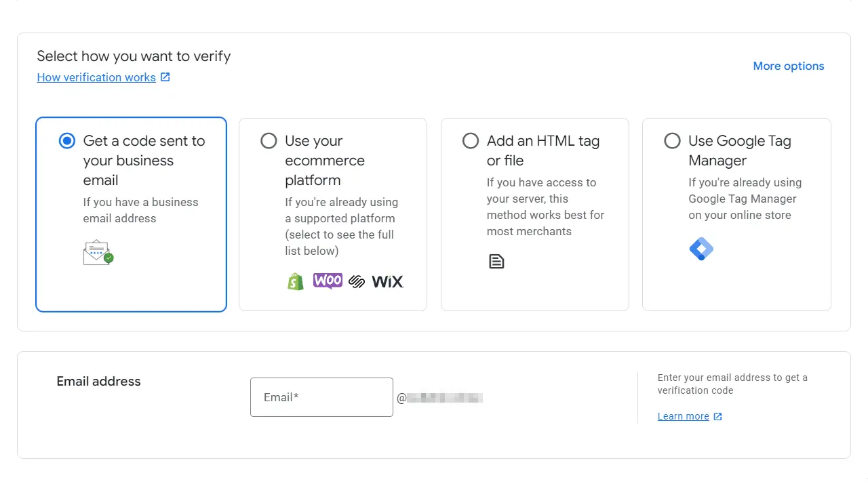Select the Google Tag Manager card
Image resolution: width=868 pixels, height=488 pixels.
(x=736, y=213)
